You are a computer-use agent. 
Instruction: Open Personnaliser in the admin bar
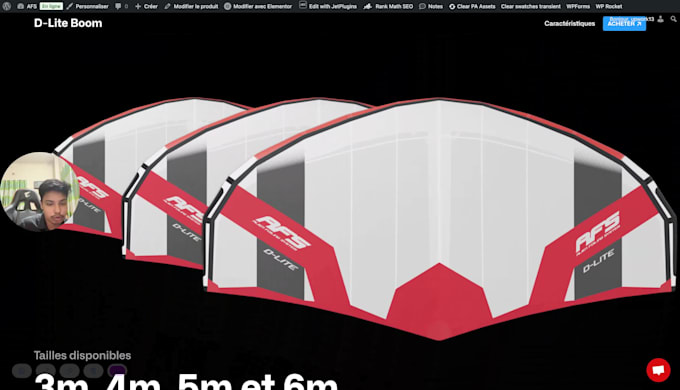point(87,7)
